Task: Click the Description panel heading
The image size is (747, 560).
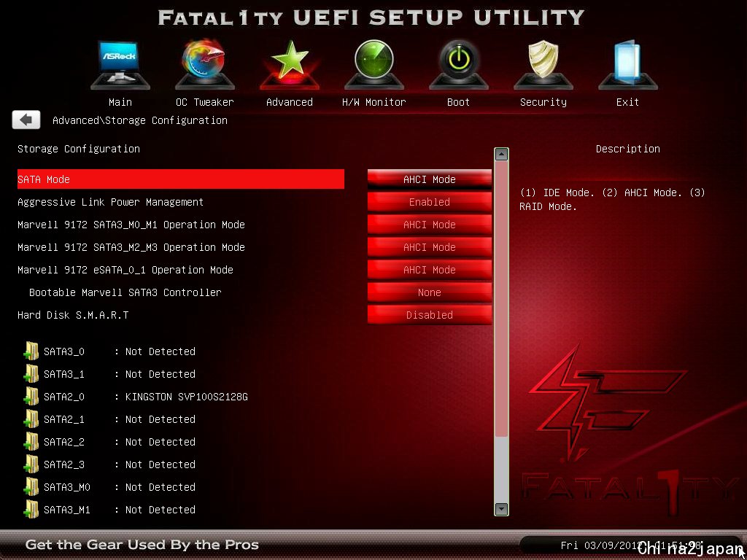Action: tap(628, 149)
